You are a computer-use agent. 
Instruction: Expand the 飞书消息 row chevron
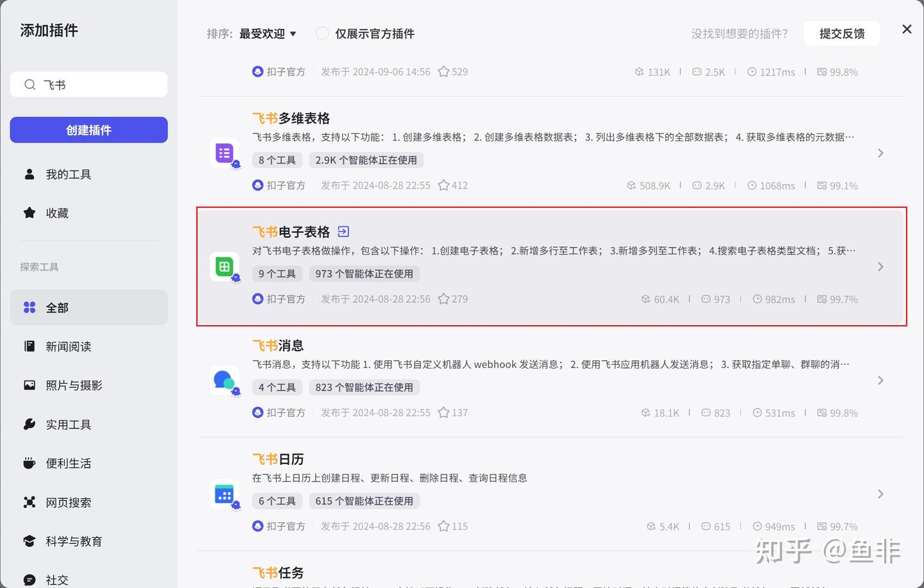(x=880, y=380)
